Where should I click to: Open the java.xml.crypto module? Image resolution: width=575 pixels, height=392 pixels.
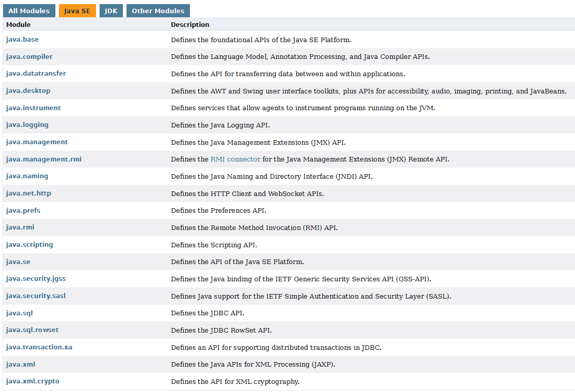click(x=33, y=381)
